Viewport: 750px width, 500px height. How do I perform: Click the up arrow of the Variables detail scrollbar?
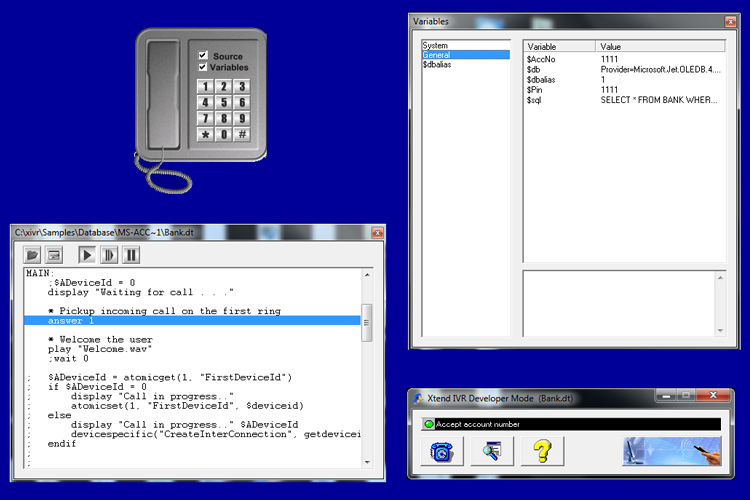coord(720,278)
